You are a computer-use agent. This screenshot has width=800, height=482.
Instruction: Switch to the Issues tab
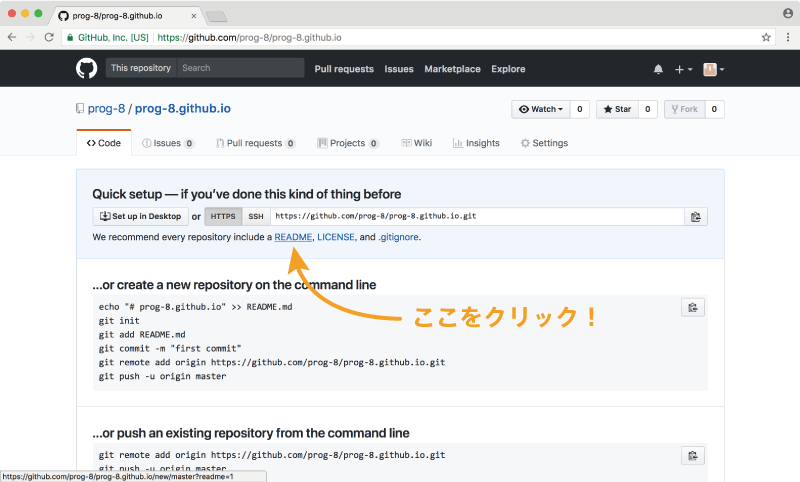[x=168, y=143]
